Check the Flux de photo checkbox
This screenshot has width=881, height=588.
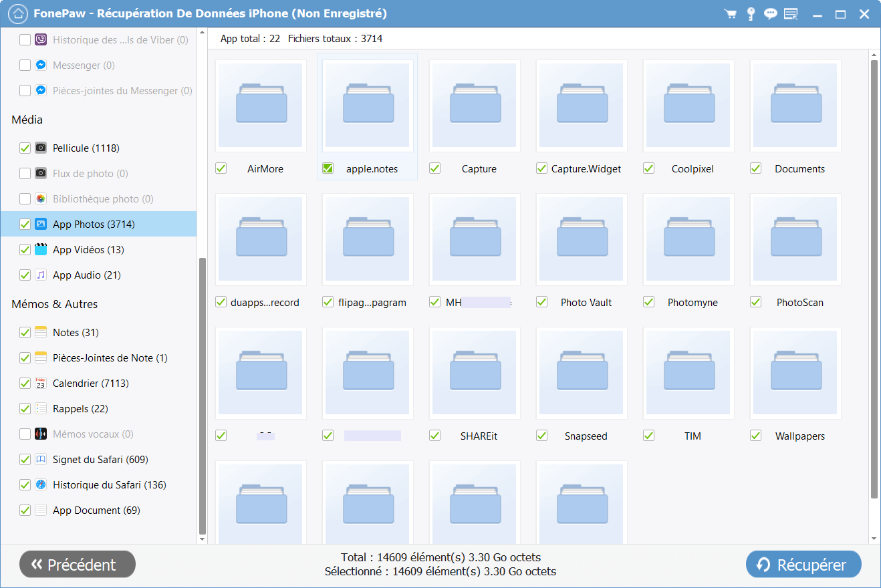pyautogui.click(x=25, y=174)
